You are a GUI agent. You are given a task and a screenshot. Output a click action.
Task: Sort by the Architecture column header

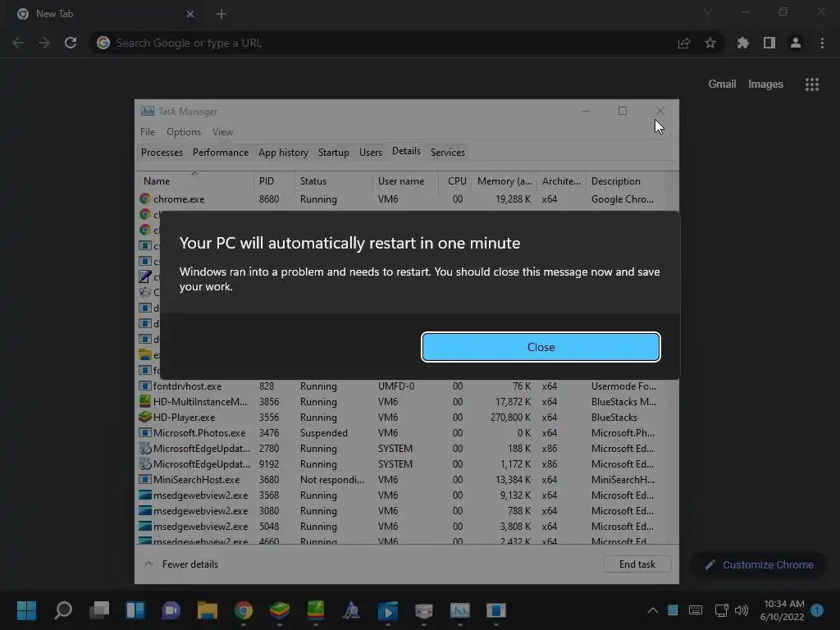[561, 181]
